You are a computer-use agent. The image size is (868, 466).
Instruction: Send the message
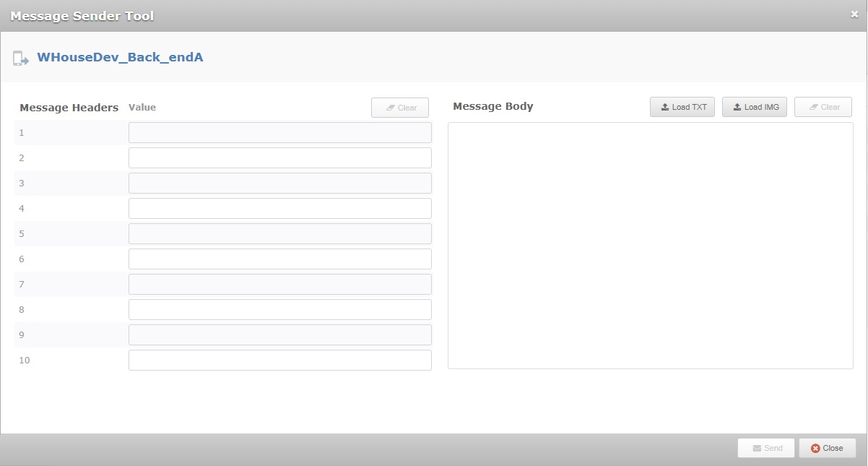click(x=765, y=448)
